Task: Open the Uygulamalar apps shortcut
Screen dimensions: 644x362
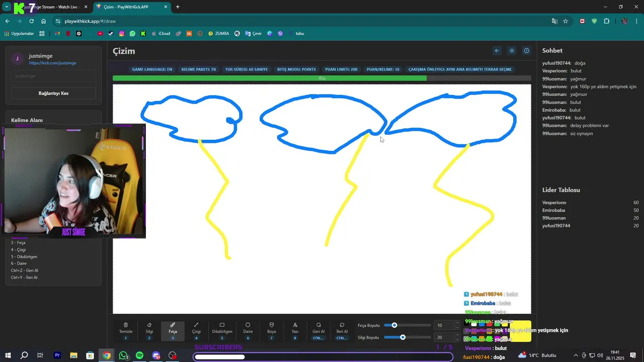Action: tap(19, 34)
